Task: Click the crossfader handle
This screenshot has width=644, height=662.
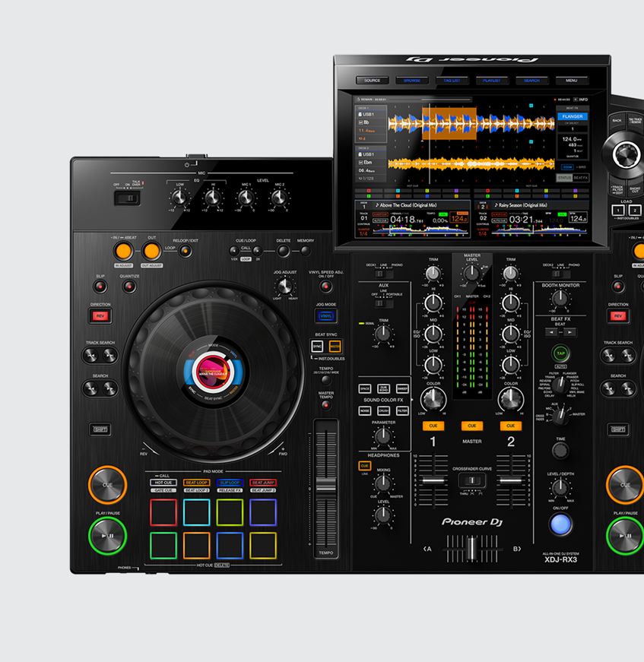Action: [471, 549]
